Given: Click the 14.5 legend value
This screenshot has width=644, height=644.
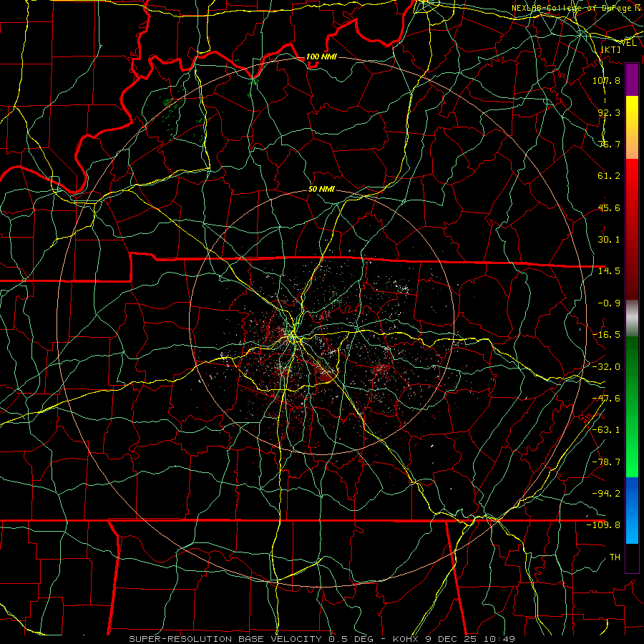Looking at the screenshot, I should click(x=609, y=271).
